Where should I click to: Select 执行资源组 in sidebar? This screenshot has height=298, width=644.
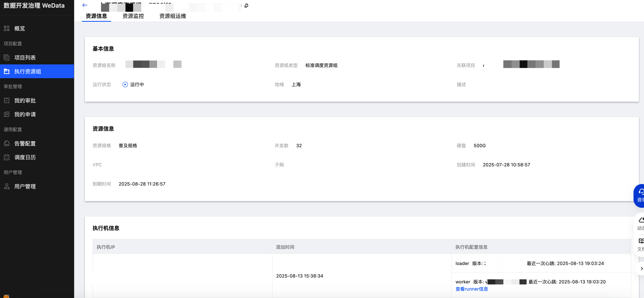28,71
